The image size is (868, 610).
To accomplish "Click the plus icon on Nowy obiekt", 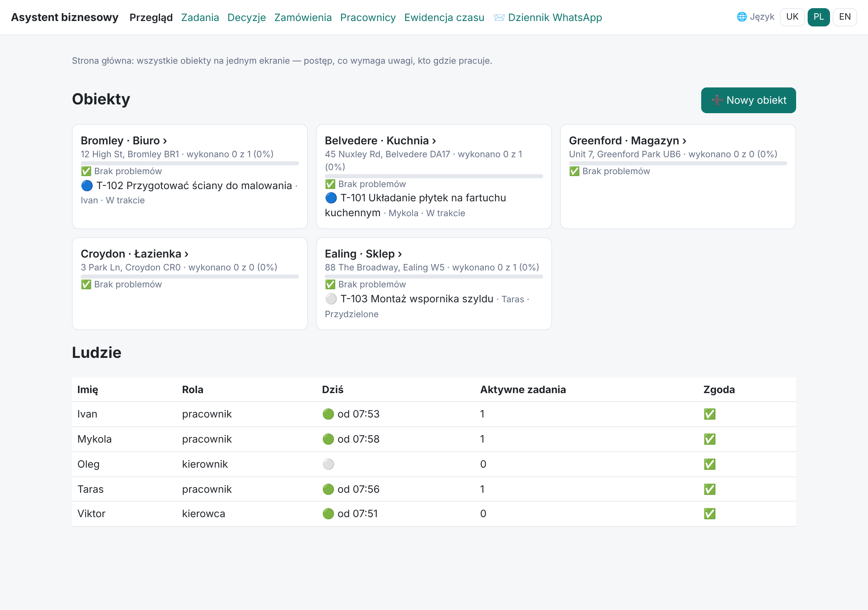I will click(x=717, y=100).
